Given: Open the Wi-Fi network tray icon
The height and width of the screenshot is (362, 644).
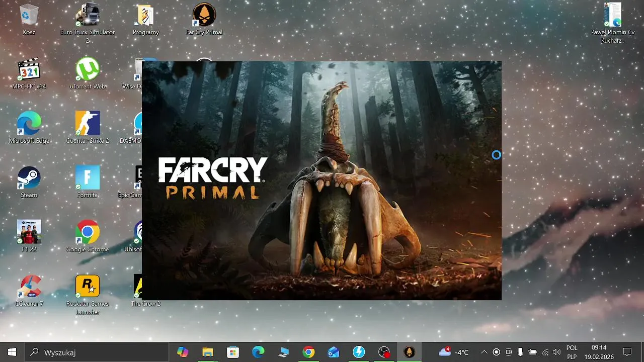Looking at the screenshot, I should point(545,352).
